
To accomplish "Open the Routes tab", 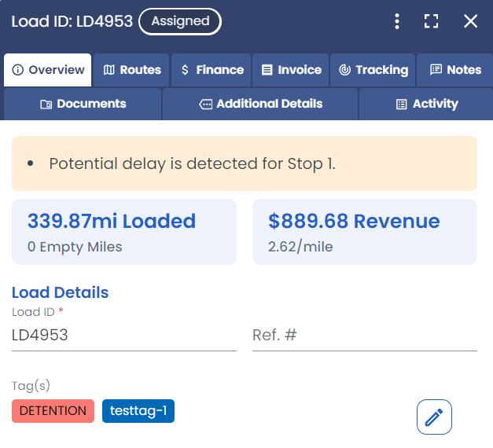I will pyautogui.click(x=132, y=70).
